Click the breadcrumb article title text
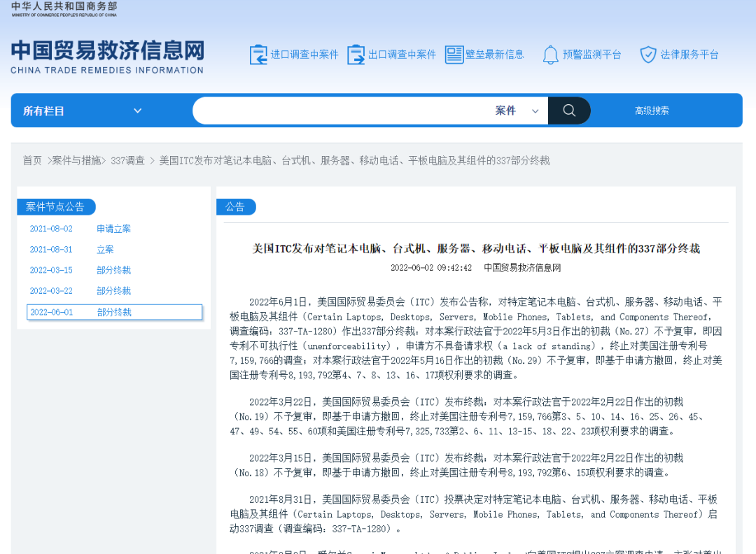This screenshot has width=756, height=554. 354,160
